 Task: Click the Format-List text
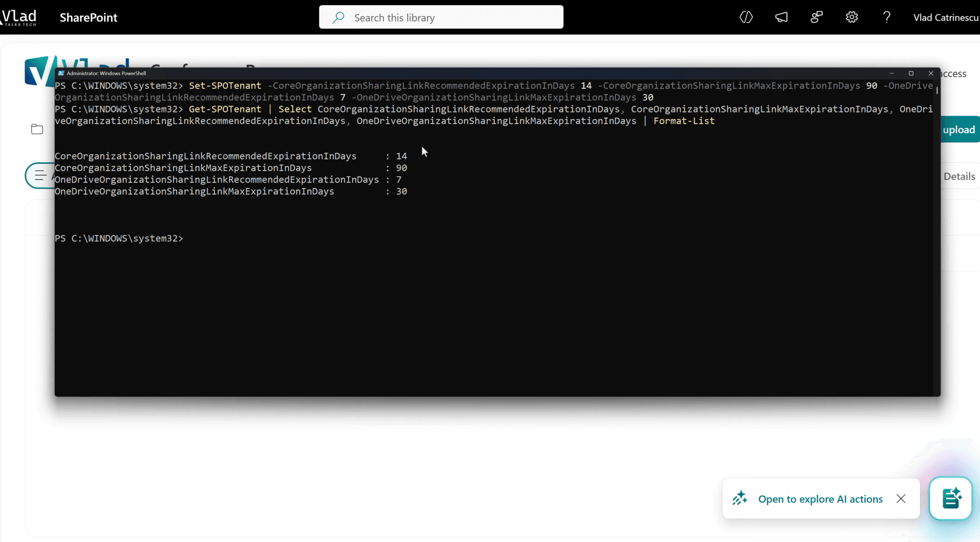[684, 121]
